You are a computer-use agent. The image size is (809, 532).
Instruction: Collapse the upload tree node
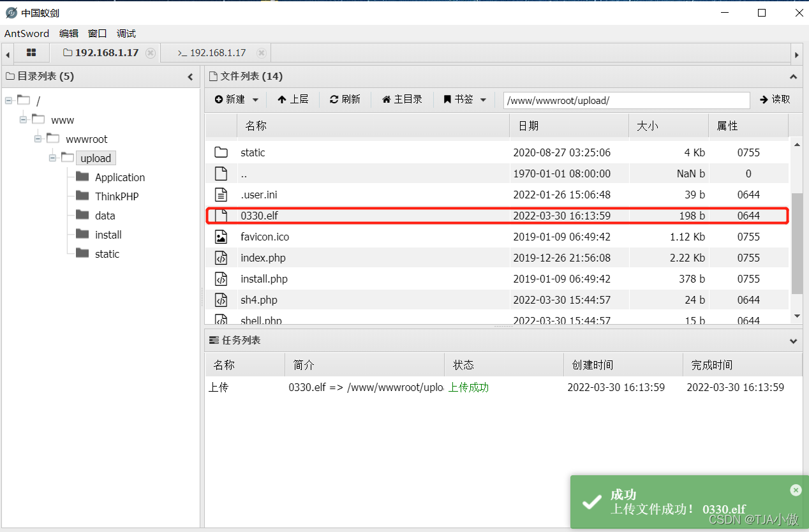pyautogui.click(x=52, y=158)
